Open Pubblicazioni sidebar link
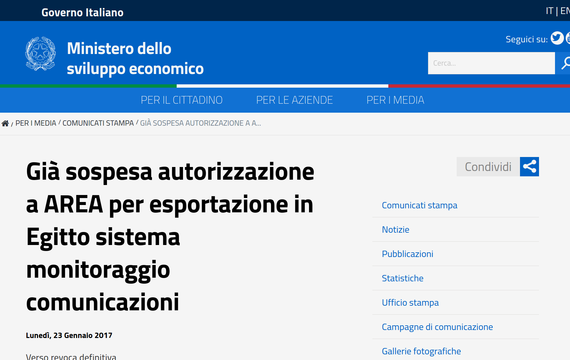 tap(408, 254)
